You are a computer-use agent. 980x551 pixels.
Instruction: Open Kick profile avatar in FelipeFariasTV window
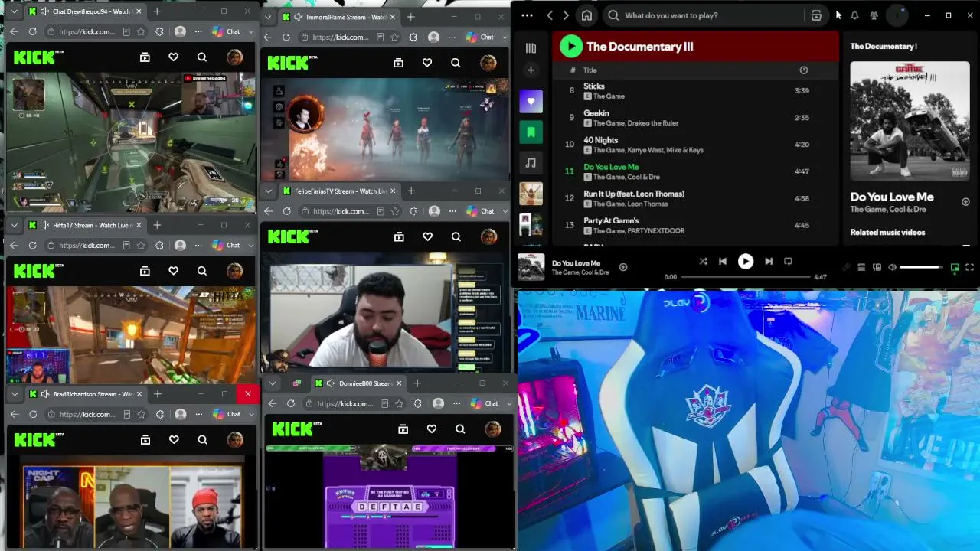pyautogui.click(x=488, y=236)
